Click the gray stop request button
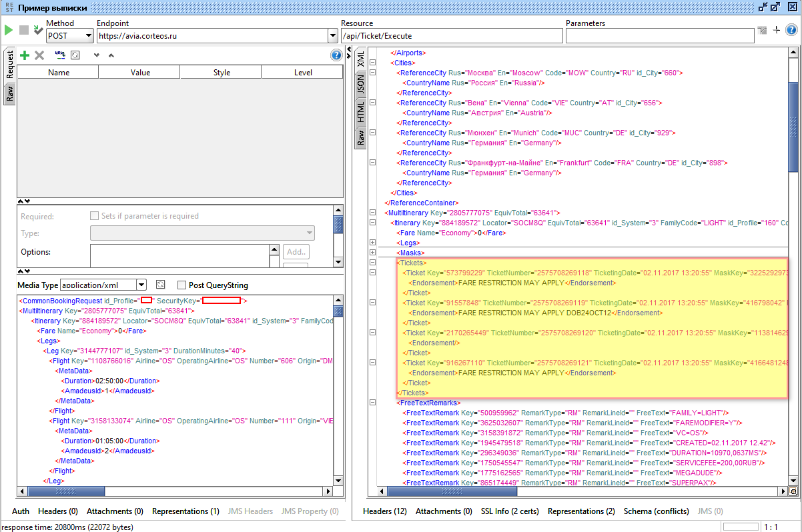This screenshot has height=532, width=802. [24, 30]
